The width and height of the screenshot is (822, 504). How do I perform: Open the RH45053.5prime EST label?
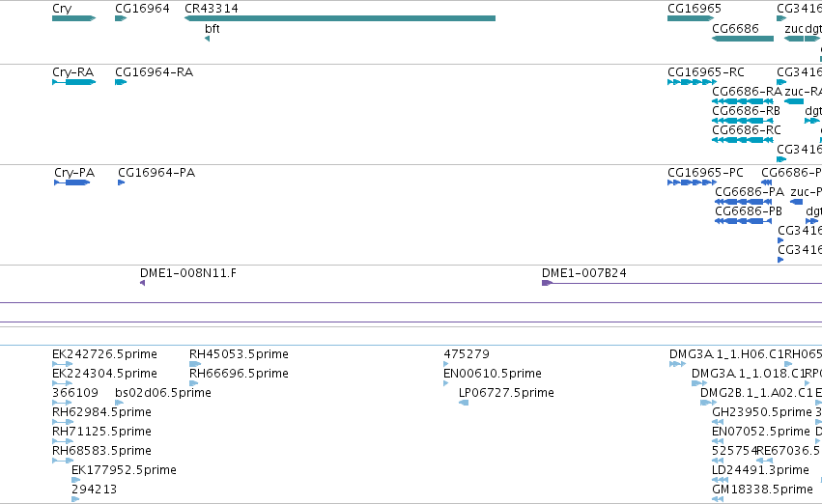pyautogui.click(x=239, y=354)
